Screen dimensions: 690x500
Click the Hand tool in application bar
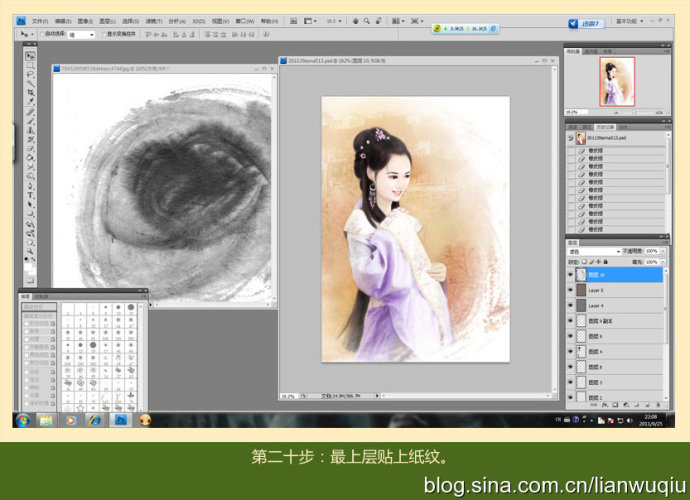point(355,21)
